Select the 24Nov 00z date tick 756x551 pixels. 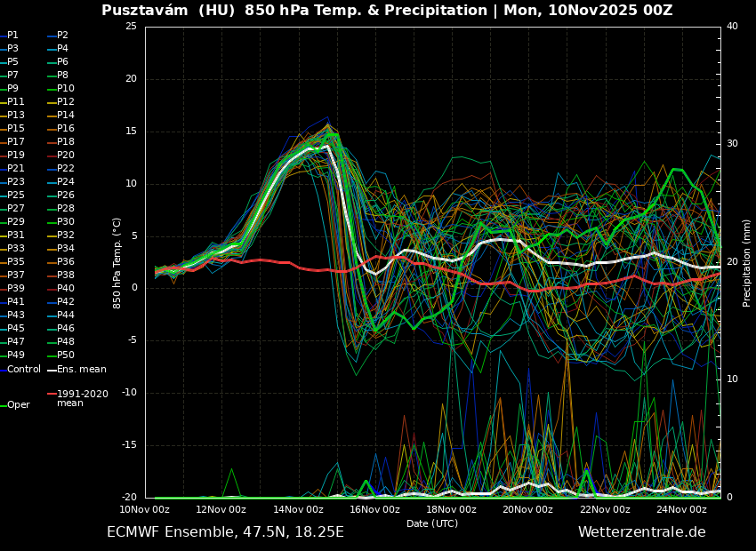(x=681, y=510)
